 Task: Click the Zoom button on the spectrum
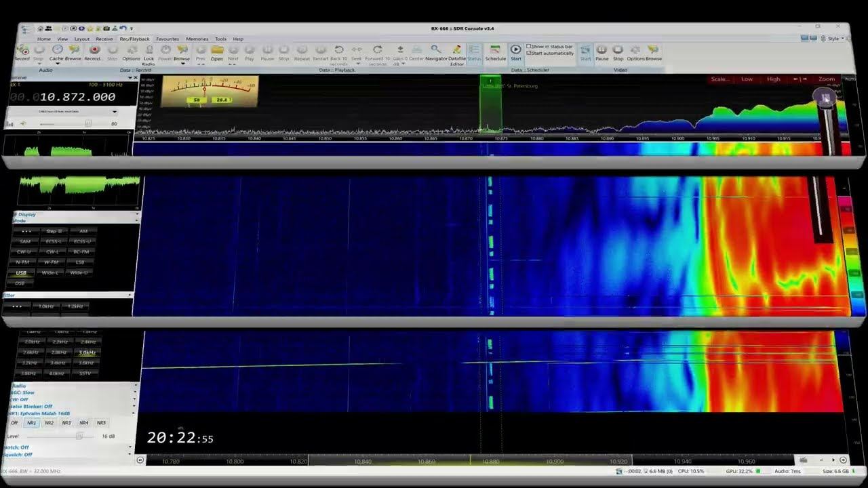[x=827, y=79]
